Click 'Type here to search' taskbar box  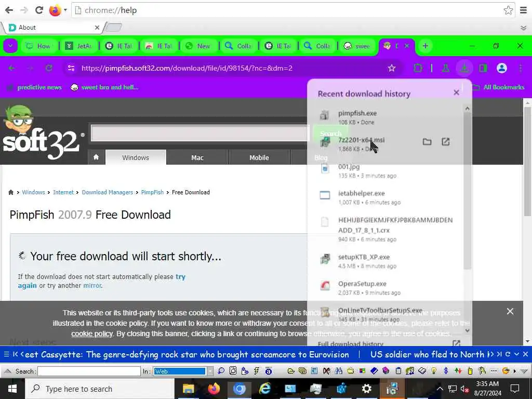[100, 389]
